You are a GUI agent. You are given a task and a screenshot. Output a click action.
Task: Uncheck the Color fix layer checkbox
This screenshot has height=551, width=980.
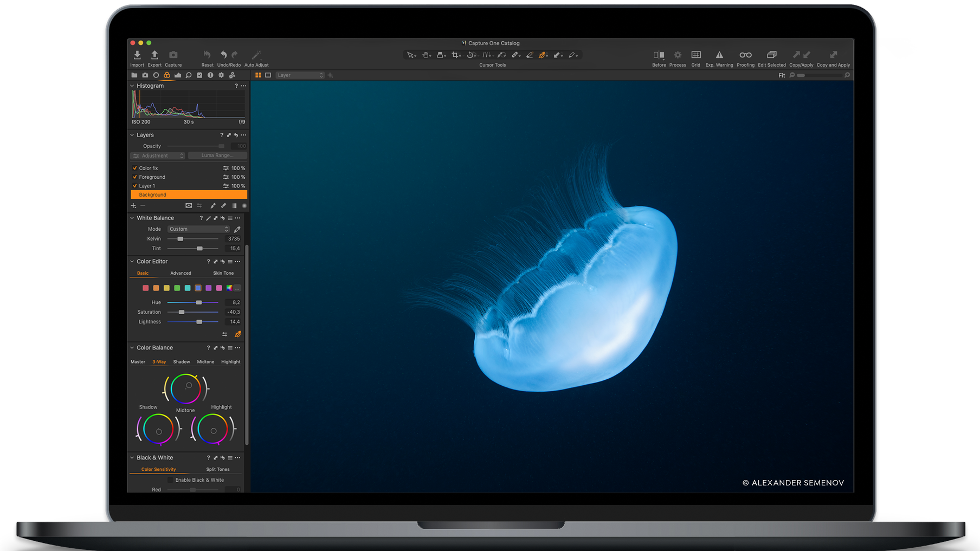pos(136,168)
